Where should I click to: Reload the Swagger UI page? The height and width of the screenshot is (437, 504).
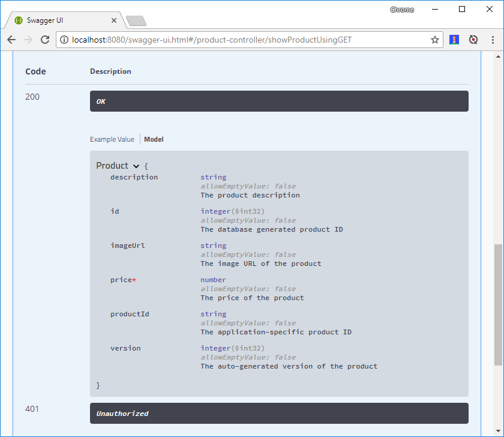[45, 40]
